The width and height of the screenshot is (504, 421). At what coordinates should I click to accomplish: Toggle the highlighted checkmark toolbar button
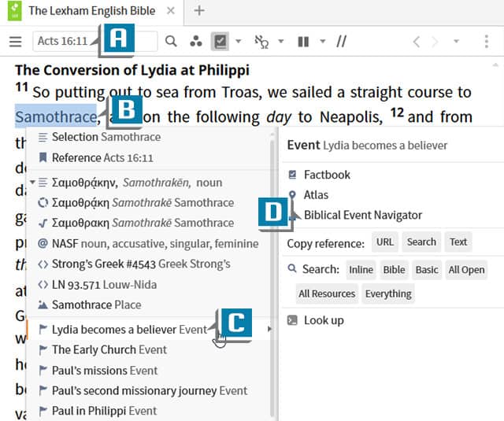pyautogui.click(x=221, y=42)
